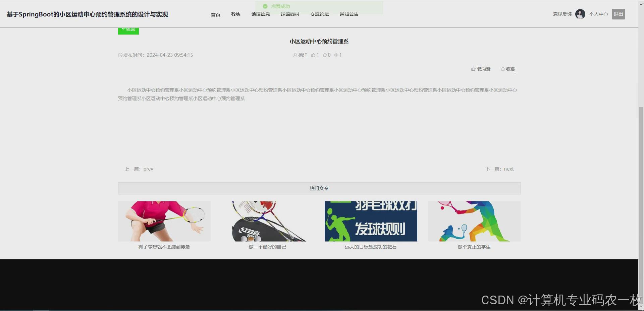
Task: Open thumbnail 有了梦想就不会感到疲惫
Action: 164,221
